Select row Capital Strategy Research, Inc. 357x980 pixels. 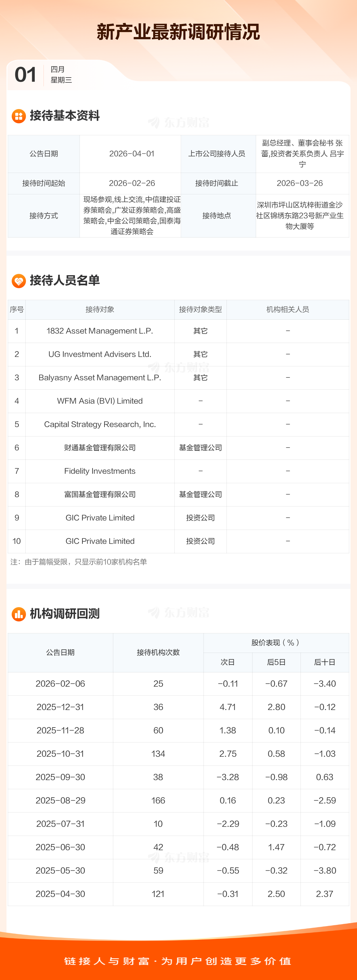click(178, 424)
